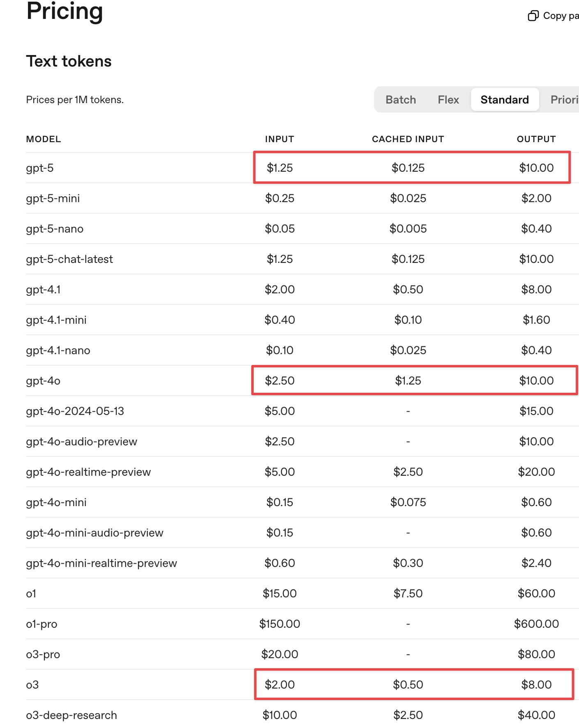Click gpt-4o-mini-audio-preview output price $0.60

point(536,532)
